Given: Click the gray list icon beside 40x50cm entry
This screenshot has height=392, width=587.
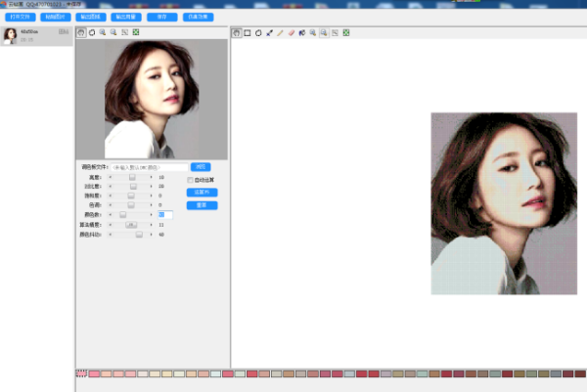Looking at the screenshot, I should coord(64,32).
